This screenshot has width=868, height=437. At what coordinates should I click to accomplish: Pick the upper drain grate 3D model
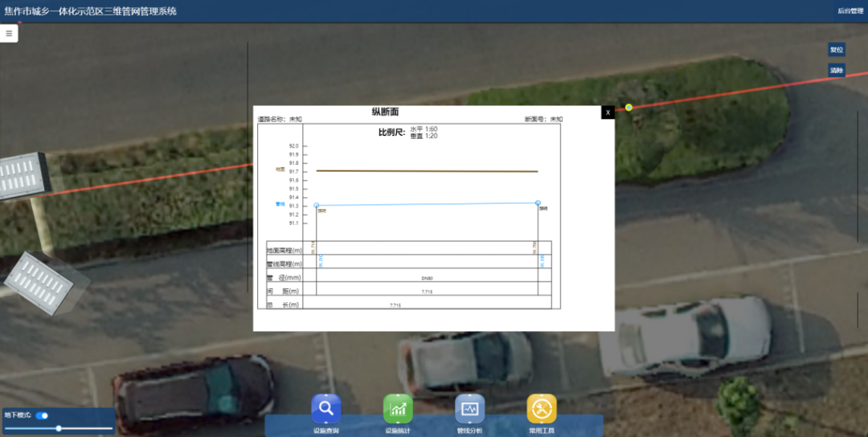click(24, 176)
